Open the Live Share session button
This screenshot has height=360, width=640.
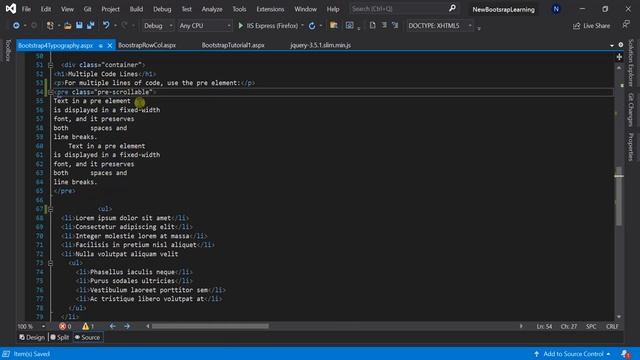point(591,26)
